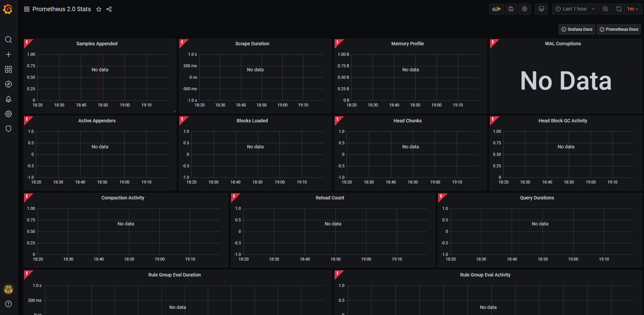Click the Add panel icon
The width and height of the screenshot is (644, 315).
(496, 9)
